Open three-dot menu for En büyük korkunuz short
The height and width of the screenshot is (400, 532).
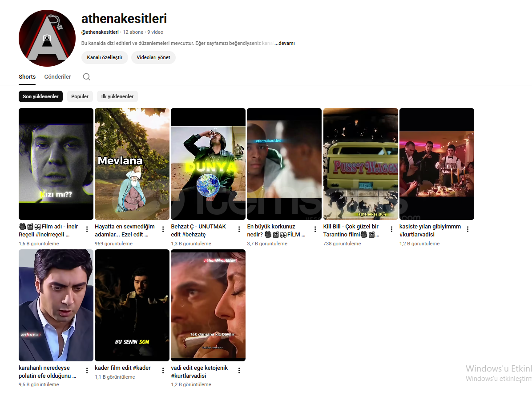click(x=315, y=229)
